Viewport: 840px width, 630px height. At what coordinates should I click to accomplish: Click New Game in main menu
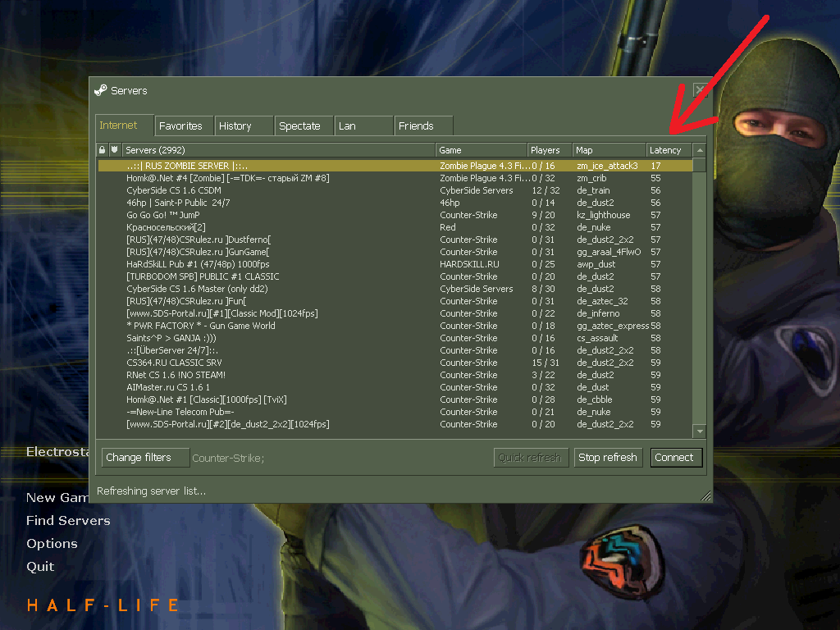[x=57, y=498]
